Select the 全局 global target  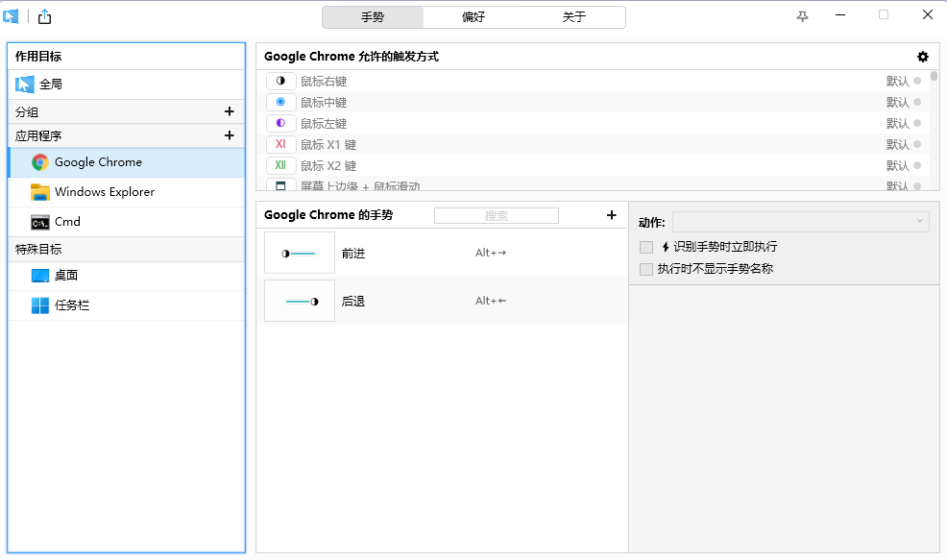coord(51,85)
